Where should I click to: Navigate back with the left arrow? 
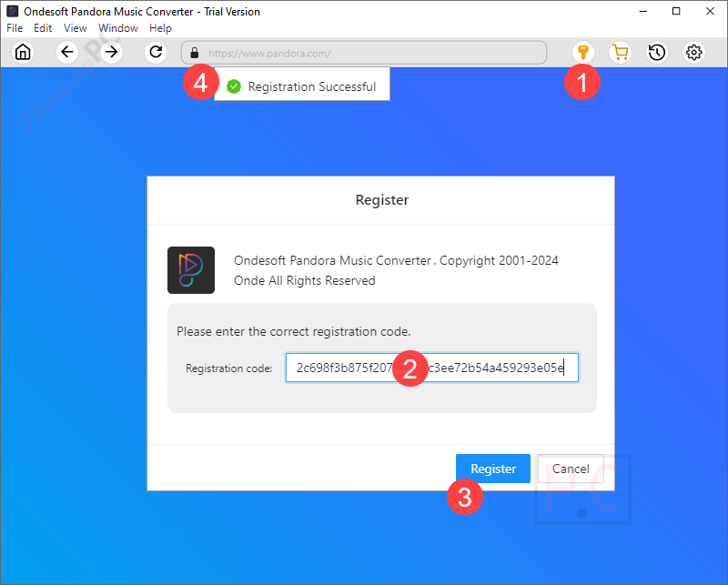pyautogui.click(x=66, y=52)
